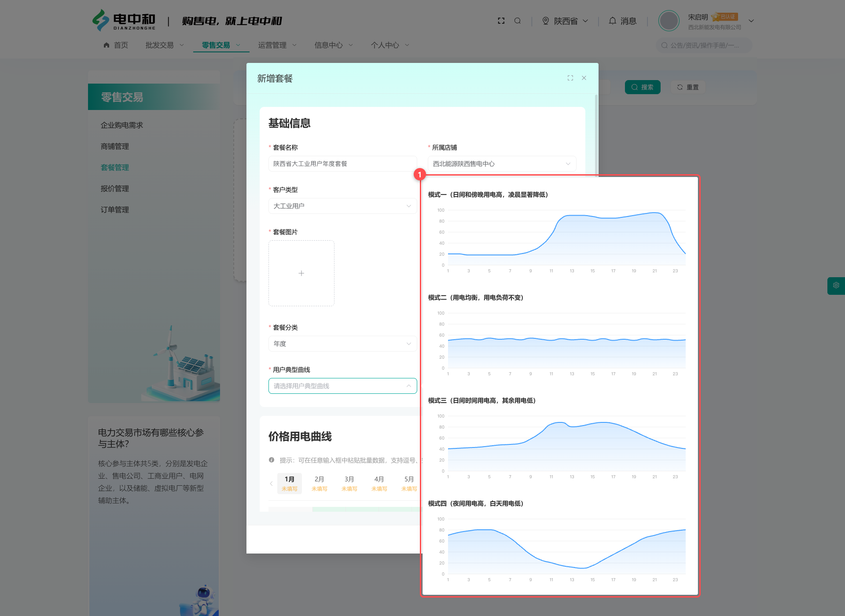Select the 3月 month tab
The height and width of the screenshot is (616, 845).
point(349,484)
